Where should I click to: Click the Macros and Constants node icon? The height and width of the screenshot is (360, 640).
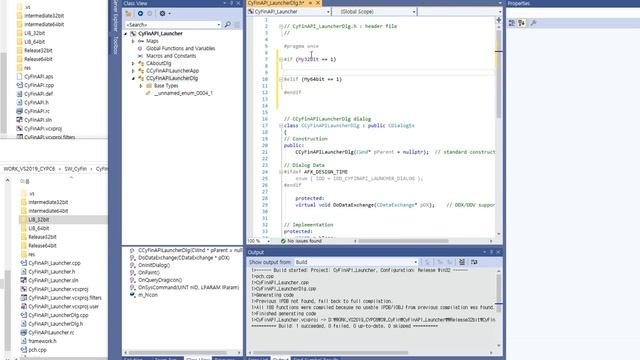click(x=140, y=56)
